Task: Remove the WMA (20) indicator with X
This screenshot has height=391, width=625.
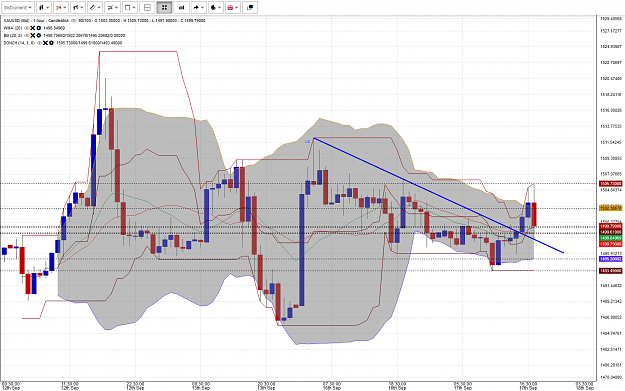Action: tap(33, 28)
